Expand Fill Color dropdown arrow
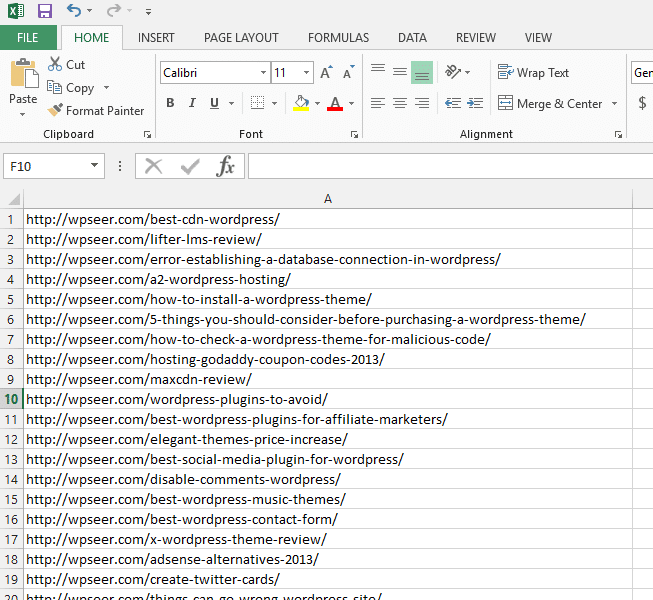 [x=317, y=103]
